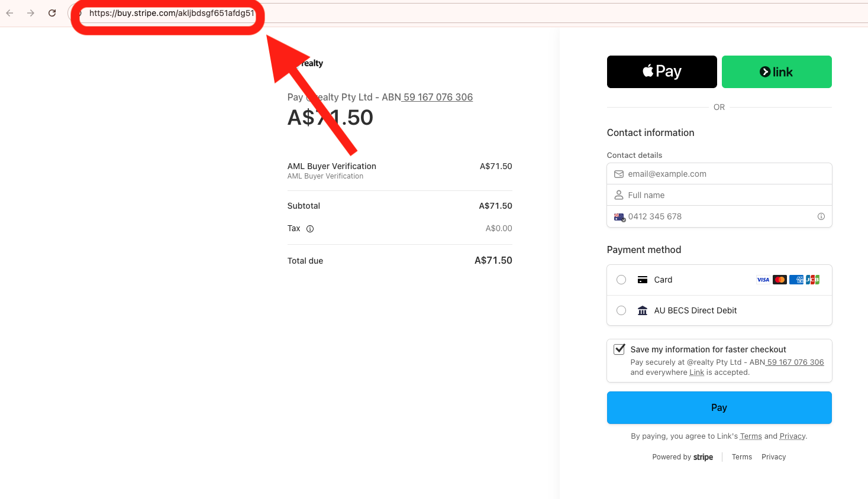The image size is (868, 499).
Task: Click the bank icon beside AU BECS
Action: 643,310
